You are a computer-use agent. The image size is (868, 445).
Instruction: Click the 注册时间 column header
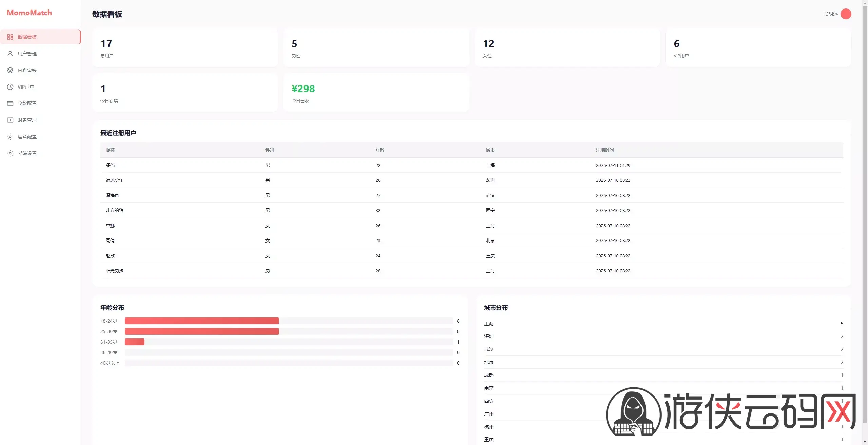(x=605, y=150)
